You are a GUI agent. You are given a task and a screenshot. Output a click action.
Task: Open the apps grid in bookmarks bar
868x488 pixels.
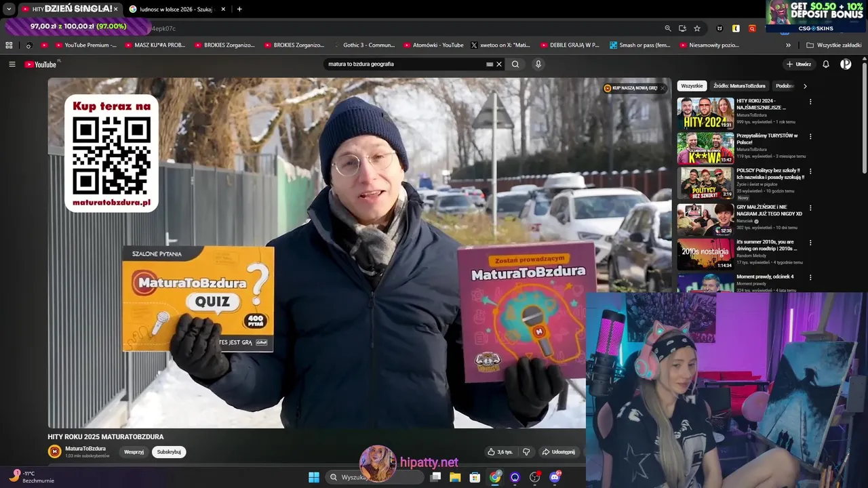[9, 45]
